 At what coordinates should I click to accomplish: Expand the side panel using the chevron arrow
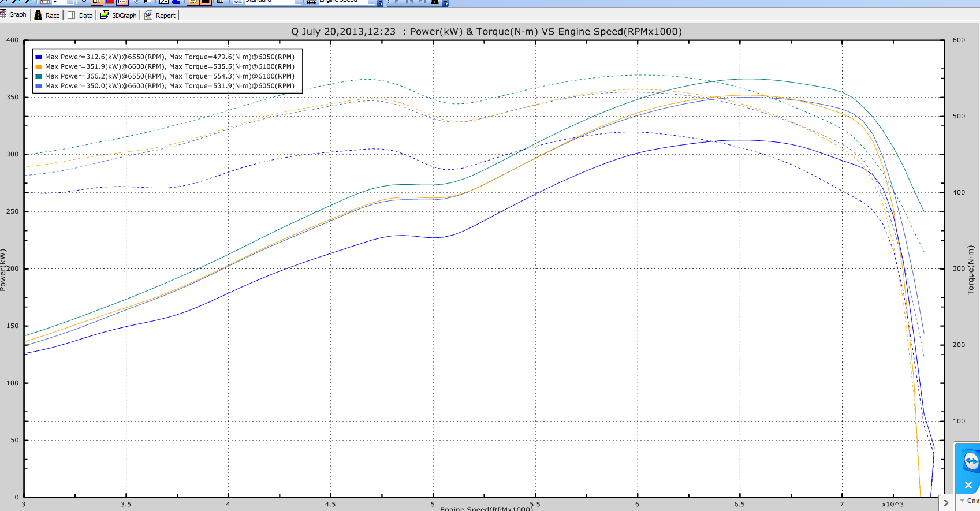(x=946, y=503)
